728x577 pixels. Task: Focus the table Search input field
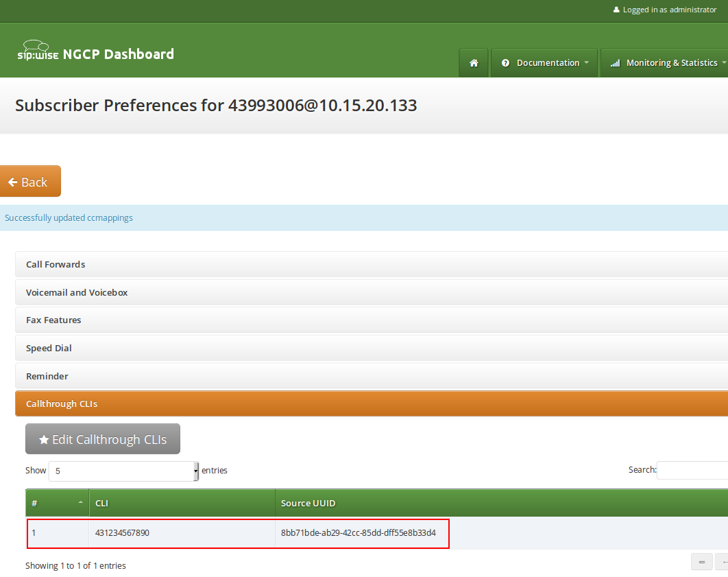(x=692, y=470)
